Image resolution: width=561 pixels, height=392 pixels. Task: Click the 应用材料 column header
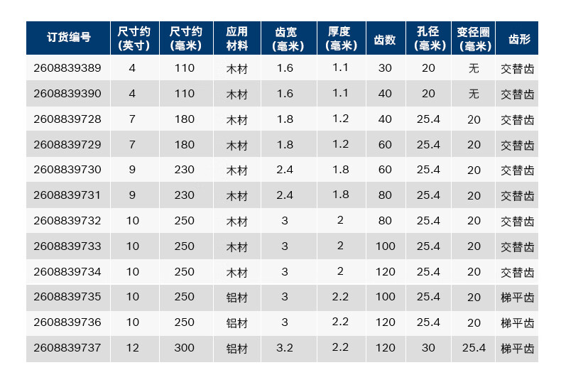(x=237, y=38)
